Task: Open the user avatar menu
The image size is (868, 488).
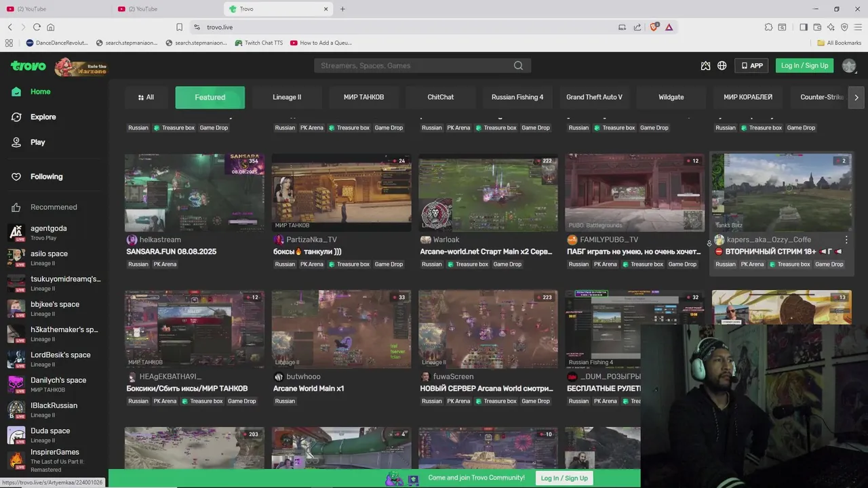Action: coord(849,66)
